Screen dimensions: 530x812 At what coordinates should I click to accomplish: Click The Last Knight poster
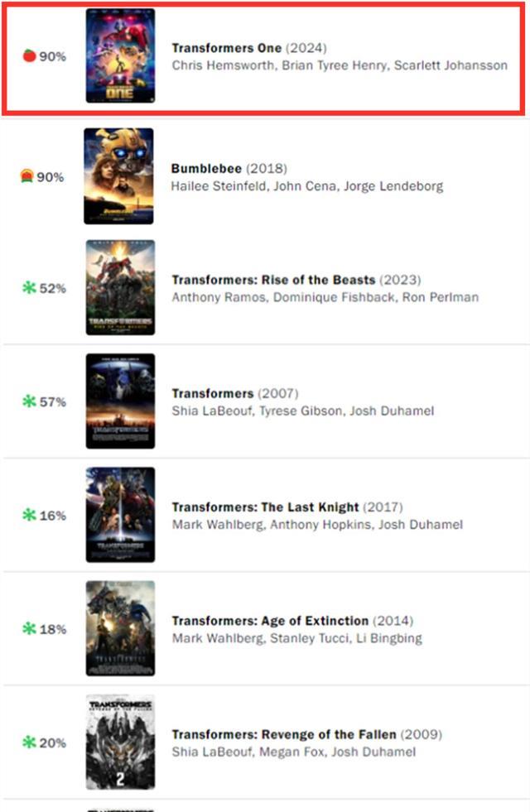coord(120,515)
